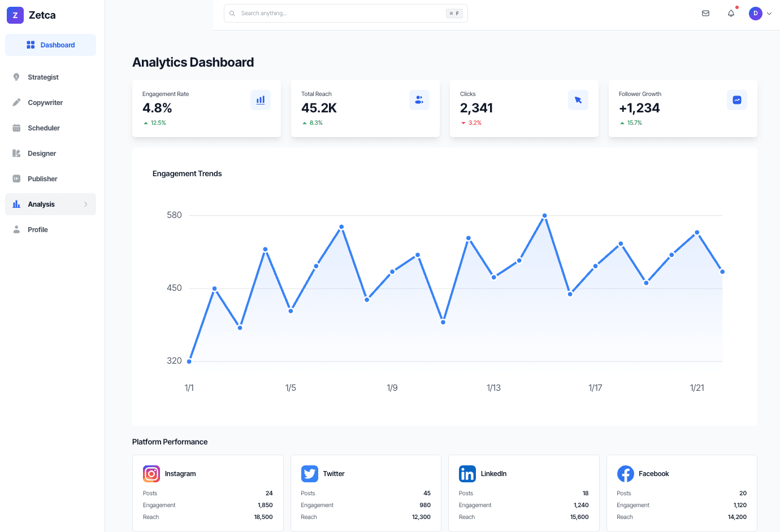Viewport: 780px width, 532px height.
Task: Open the Profile page
Action: tap(51, 230)
